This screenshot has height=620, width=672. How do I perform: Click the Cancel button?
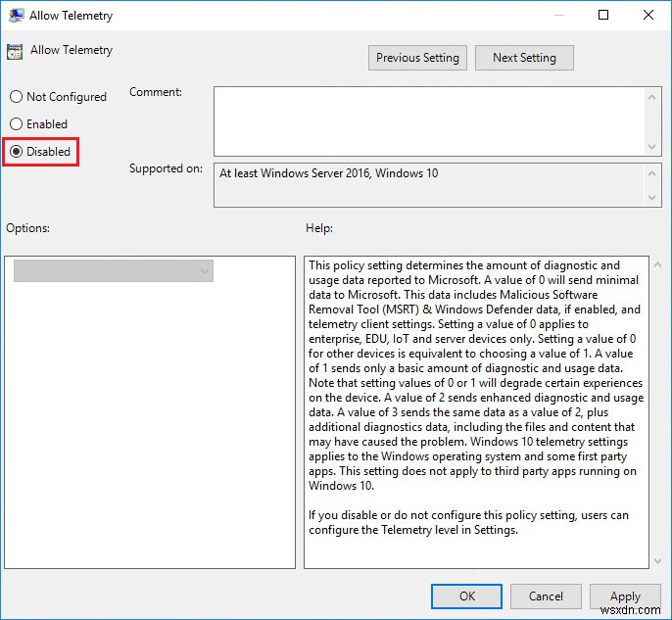pos(546,596)
